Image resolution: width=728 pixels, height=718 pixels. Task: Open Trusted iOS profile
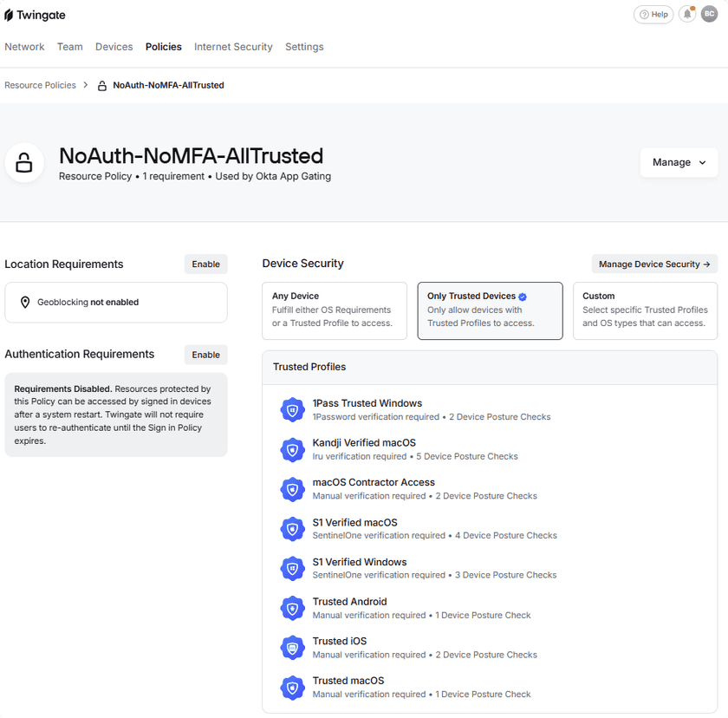click(x=490, y=648)
